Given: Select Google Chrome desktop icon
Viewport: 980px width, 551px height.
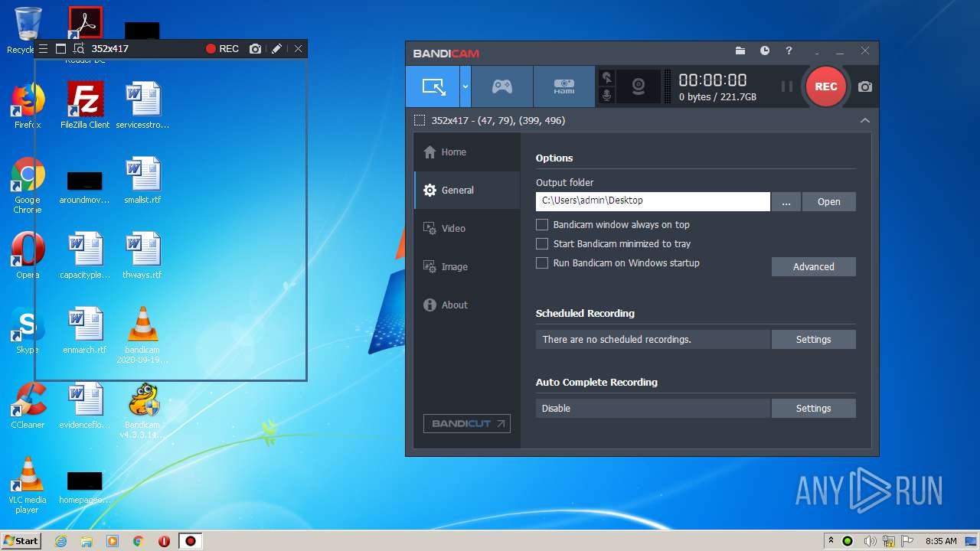Looking at the screenshot, I should point(28,185).
